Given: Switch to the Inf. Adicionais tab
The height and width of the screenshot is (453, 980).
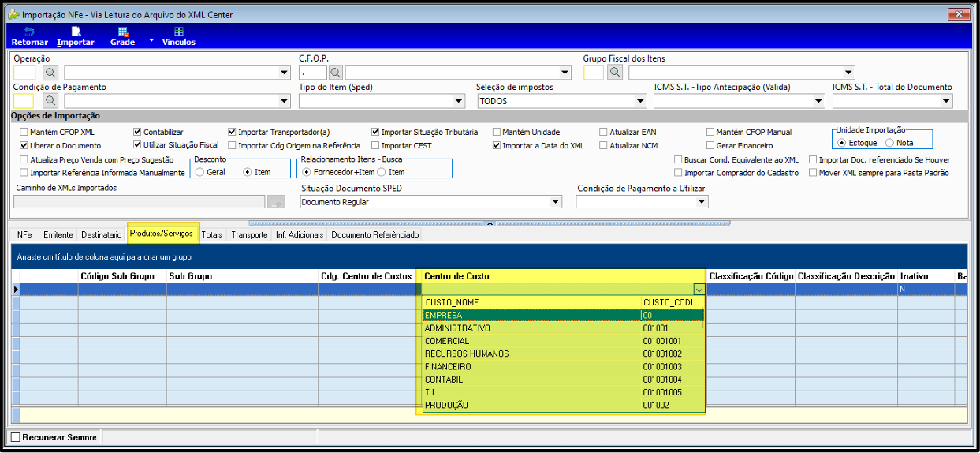Looking at the screenshot, I should [300, 235].
